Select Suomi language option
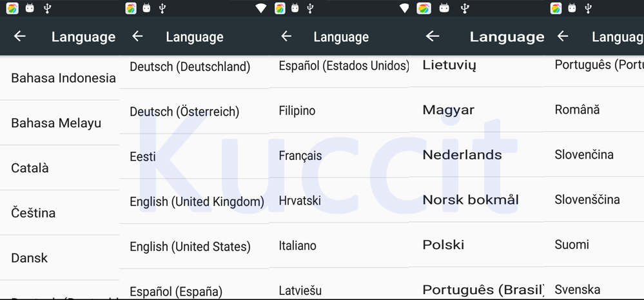The width and height of the screenshot is (644, 300). coord(572,245)
